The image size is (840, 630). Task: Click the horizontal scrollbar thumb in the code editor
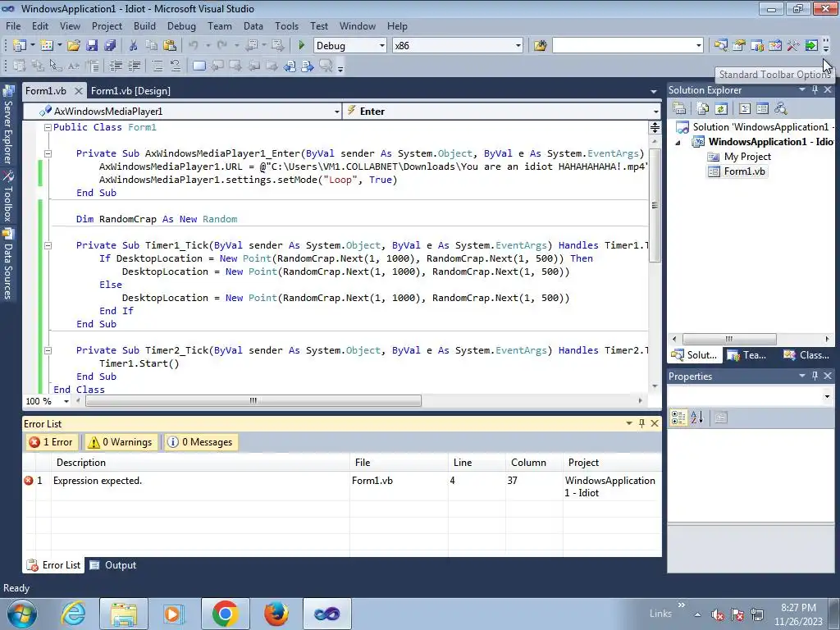pos(253,400)
